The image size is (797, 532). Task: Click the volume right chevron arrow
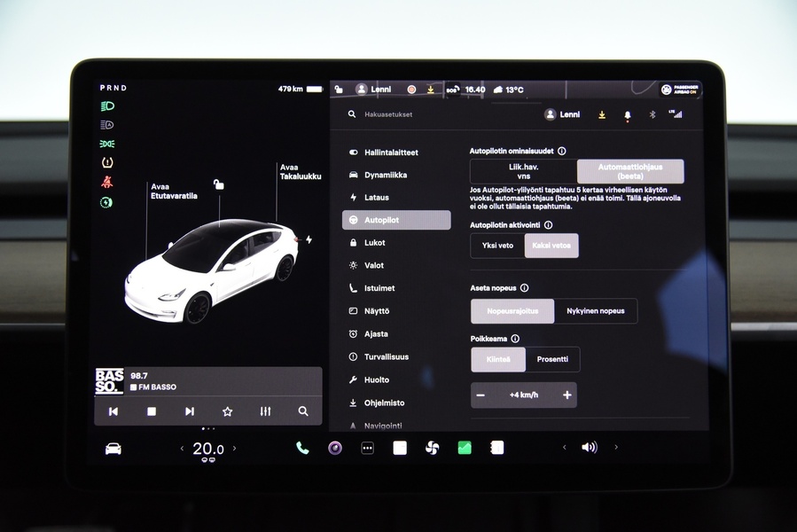point(615,448)
